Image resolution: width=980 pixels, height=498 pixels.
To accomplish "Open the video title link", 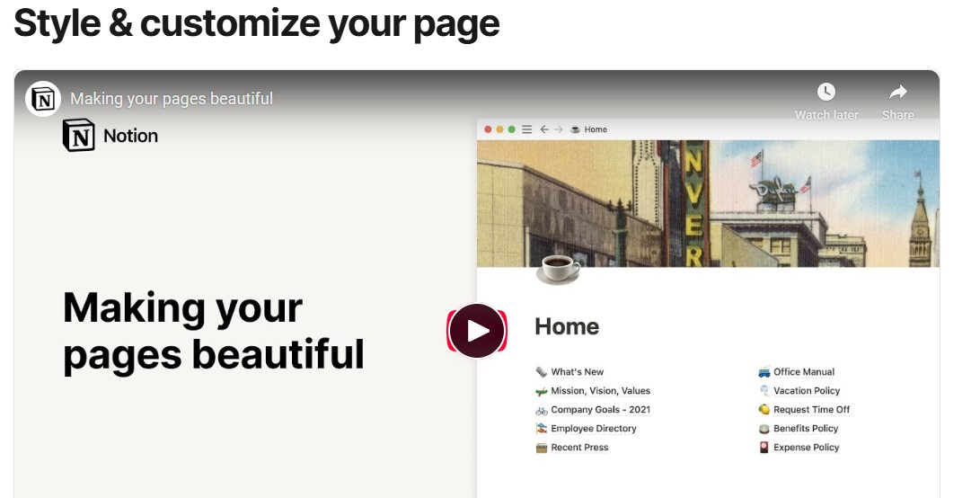I will 172,99.
